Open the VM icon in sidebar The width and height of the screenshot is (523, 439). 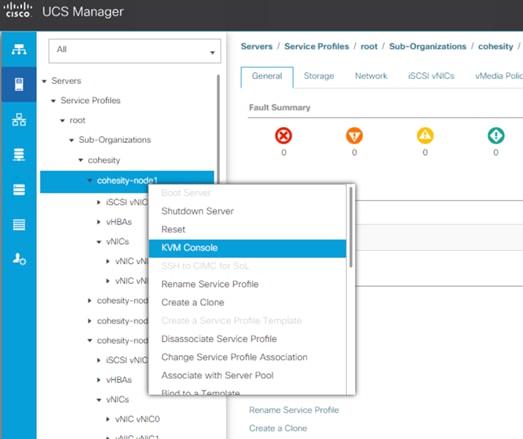pyautogui.click(x=19, y=190)
